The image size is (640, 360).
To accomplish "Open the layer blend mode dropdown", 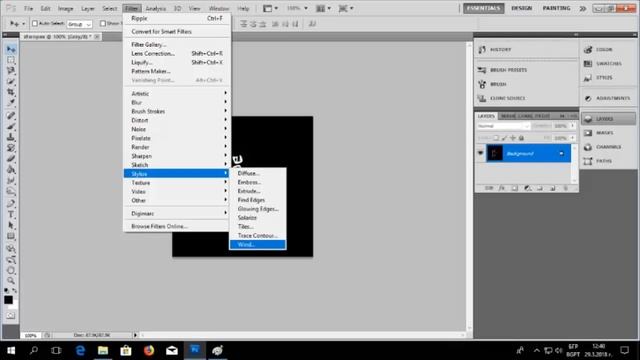I will [x=503, y=126].
